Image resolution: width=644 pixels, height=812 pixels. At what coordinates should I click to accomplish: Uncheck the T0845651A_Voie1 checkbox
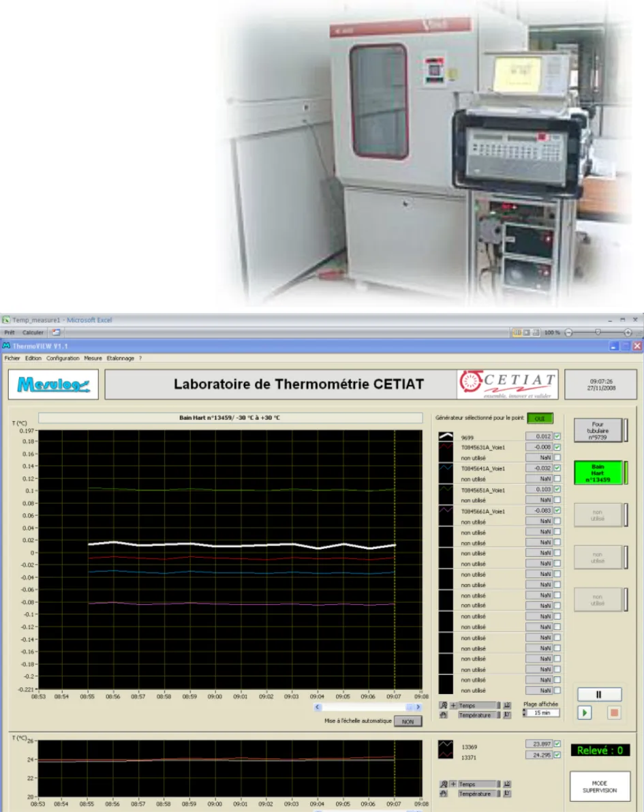(557, 490)
